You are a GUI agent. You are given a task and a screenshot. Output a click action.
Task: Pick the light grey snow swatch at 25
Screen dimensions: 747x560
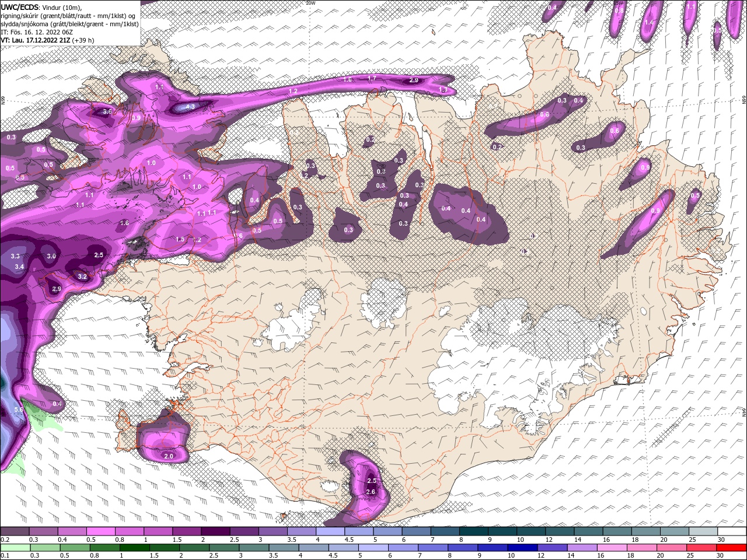tap(704, 531)
